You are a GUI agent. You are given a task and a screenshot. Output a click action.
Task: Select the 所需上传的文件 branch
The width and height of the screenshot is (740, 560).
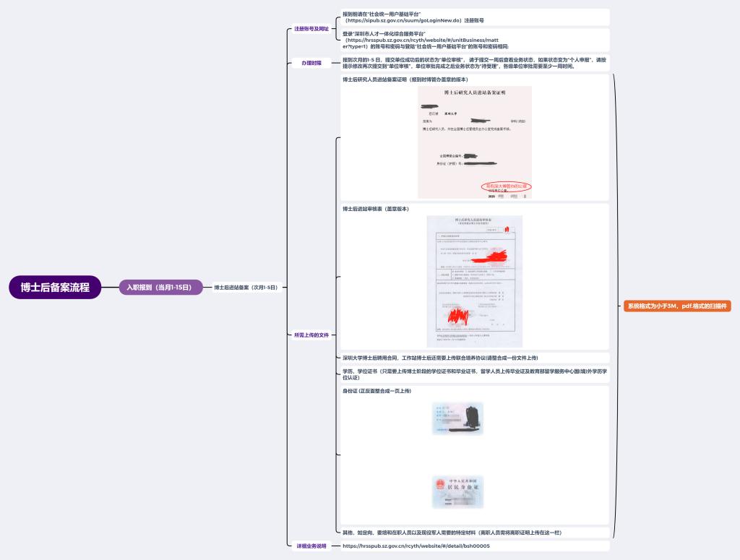click(311, 335)
